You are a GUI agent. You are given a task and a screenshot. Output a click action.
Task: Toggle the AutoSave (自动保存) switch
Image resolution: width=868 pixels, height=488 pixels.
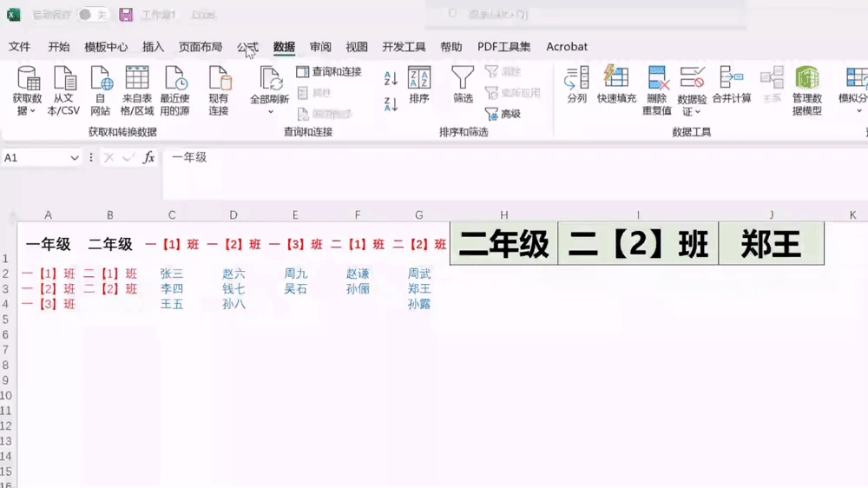tap(92, 15)
